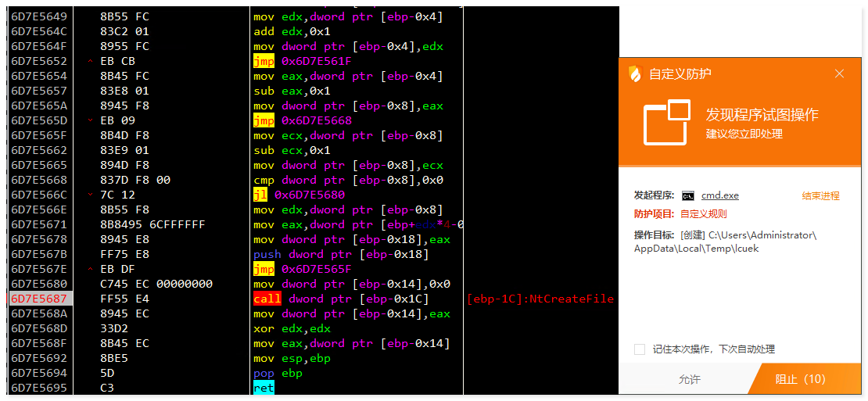Select the cyan ret instruction
The image size is (868, 401).
point(264,388)
